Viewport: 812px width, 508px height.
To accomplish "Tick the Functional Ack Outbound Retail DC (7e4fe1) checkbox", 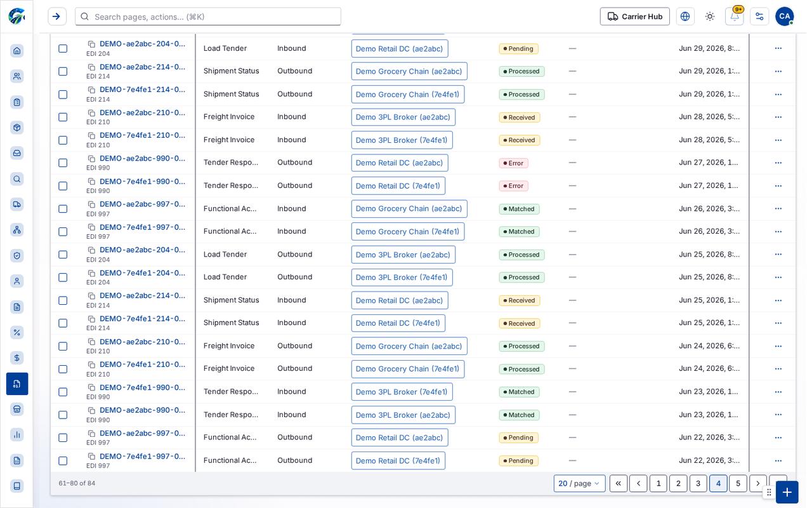I will coord(63,460).
